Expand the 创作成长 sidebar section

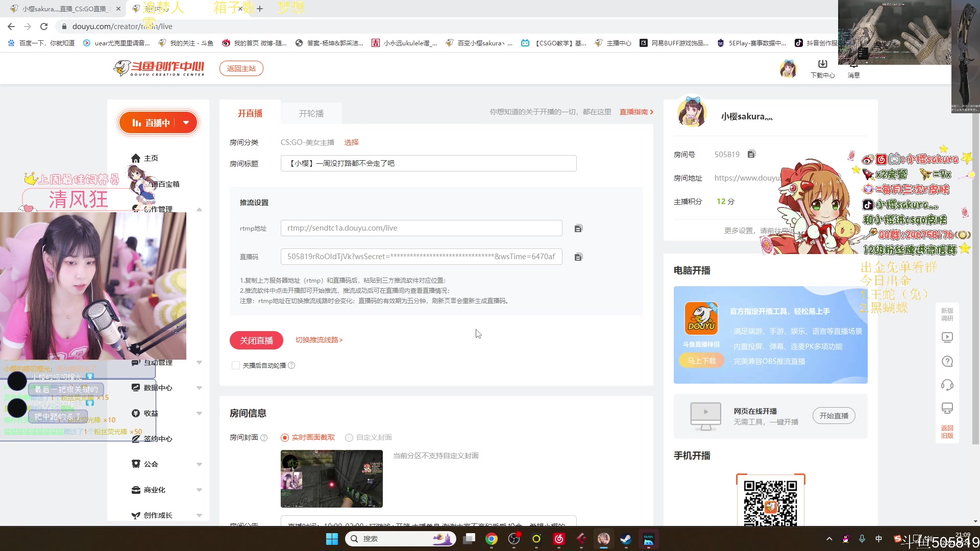tap(199, 515)
